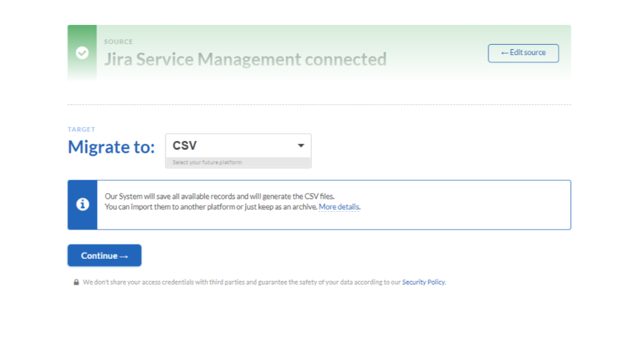Viewport: 640px width, 364px height.
Task: Click the Edit source button
Action: tap(523, 53)
